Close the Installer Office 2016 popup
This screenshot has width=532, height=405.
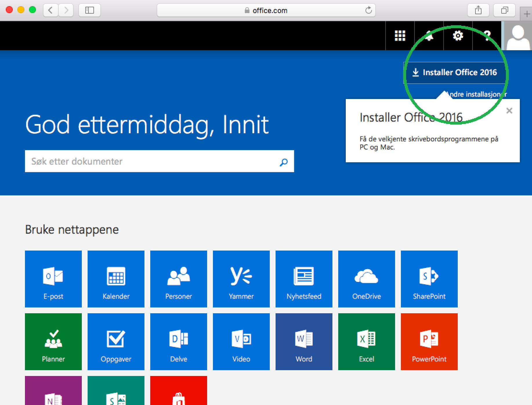tap(509, 111)
